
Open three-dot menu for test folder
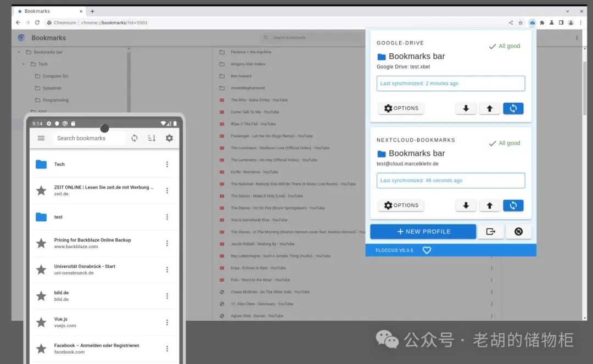coord(167,217)
